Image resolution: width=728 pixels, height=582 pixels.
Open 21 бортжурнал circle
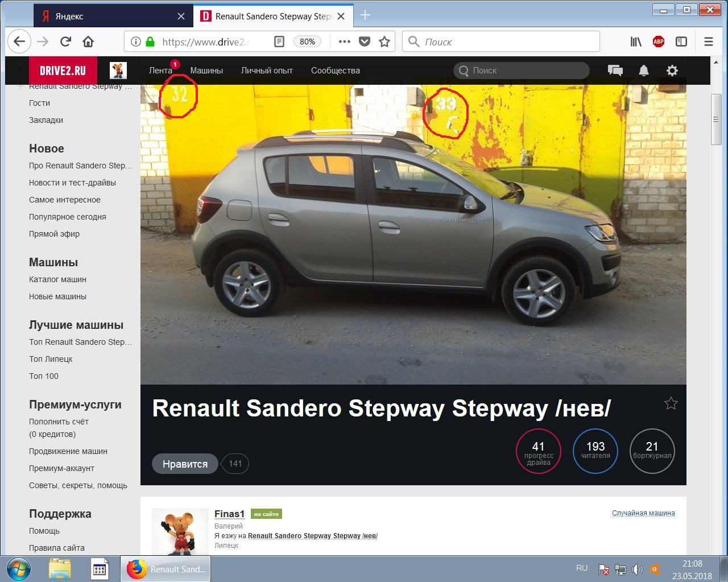click(652, 451)
